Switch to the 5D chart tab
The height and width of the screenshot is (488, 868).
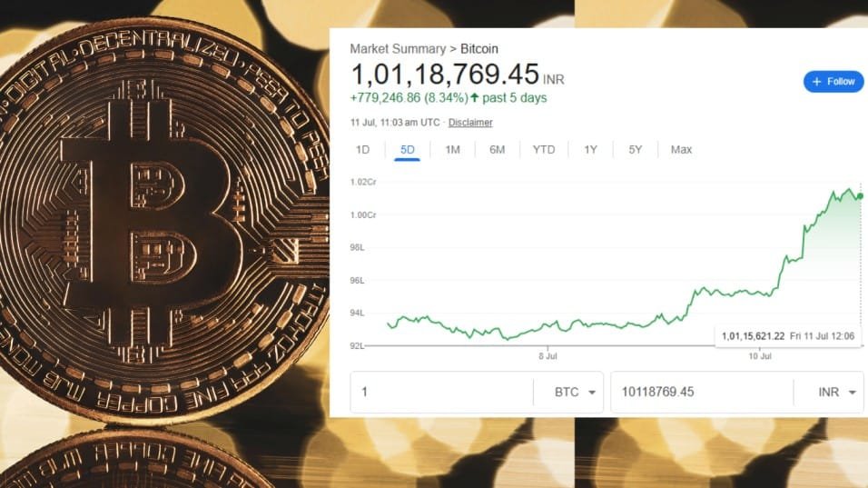(x=407, y=149)
